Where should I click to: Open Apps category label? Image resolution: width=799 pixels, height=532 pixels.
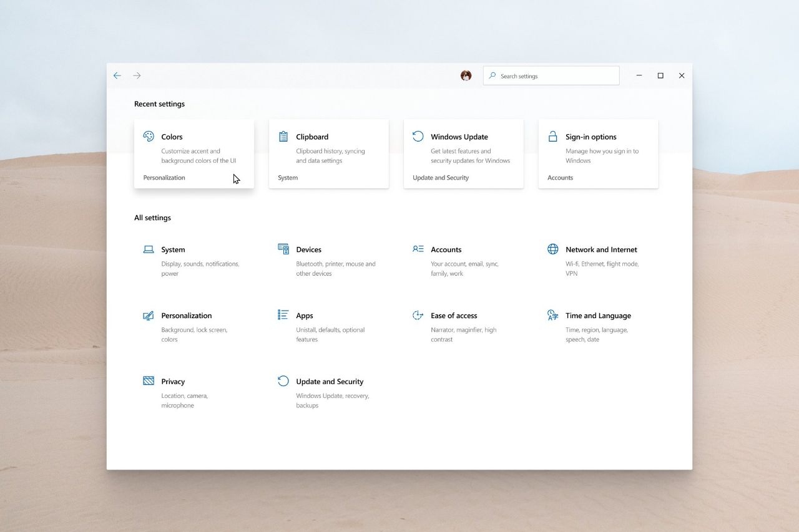tap(305, 316)
